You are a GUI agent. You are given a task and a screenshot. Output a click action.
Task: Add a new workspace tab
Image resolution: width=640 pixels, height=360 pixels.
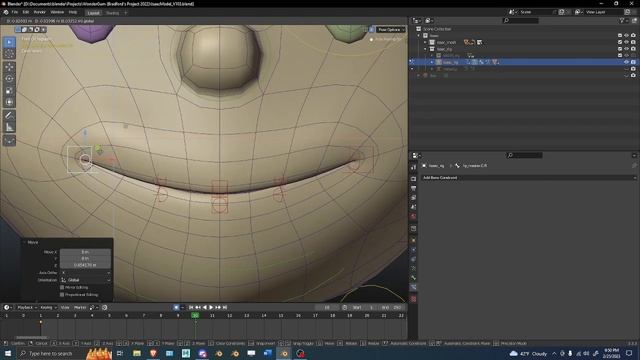point(125,13)
